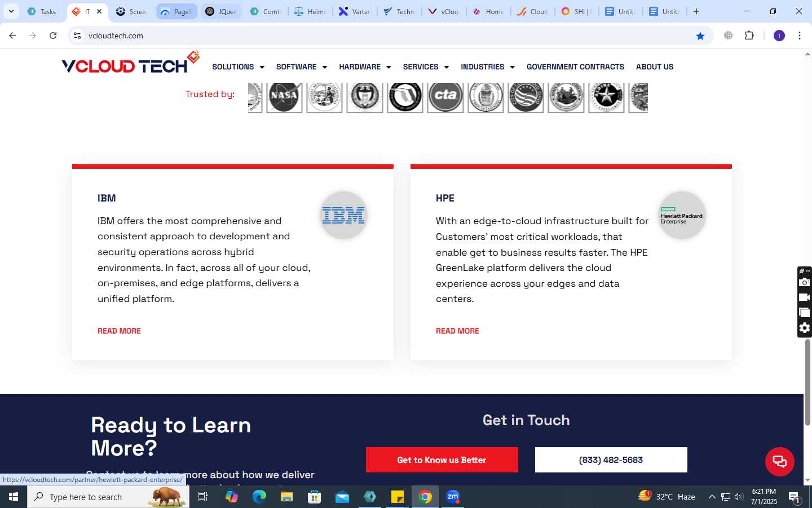Switch to the Heimdal tab

[310, 11]
